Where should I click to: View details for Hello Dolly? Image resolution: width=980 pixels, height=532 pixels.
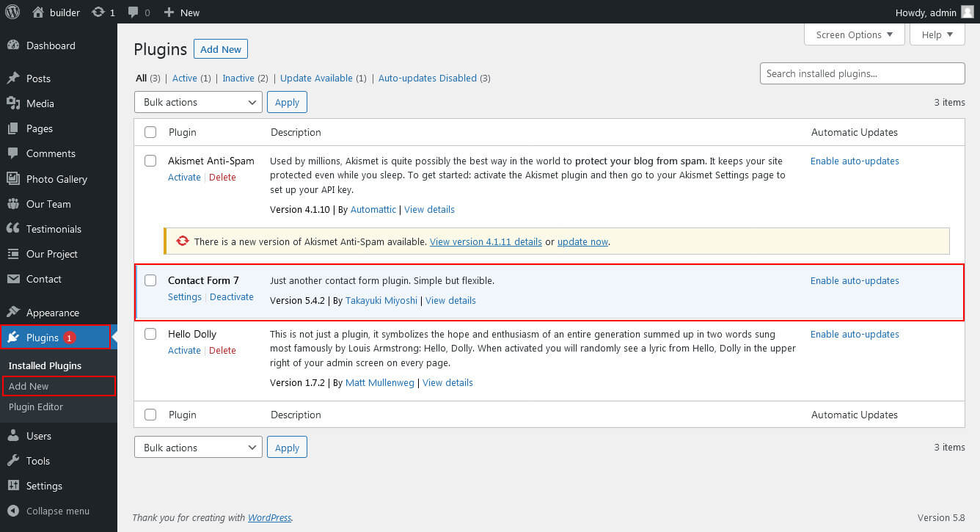447,382
